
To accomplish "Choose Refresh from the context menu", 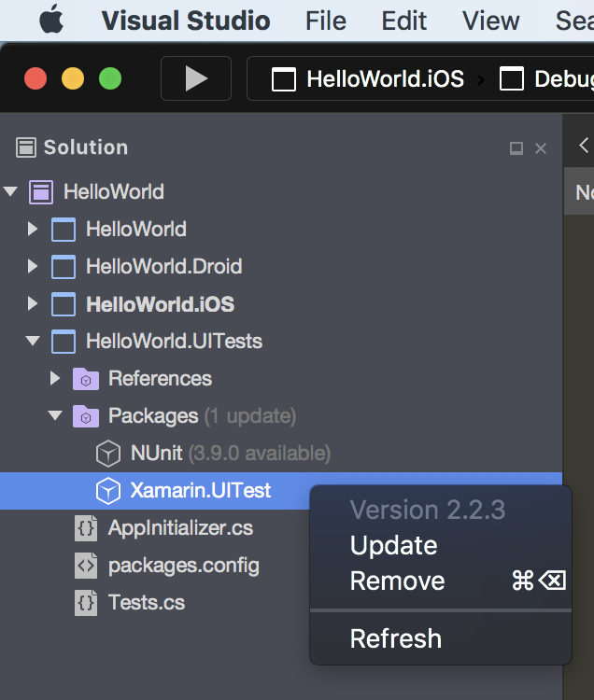I will point(441,638).
